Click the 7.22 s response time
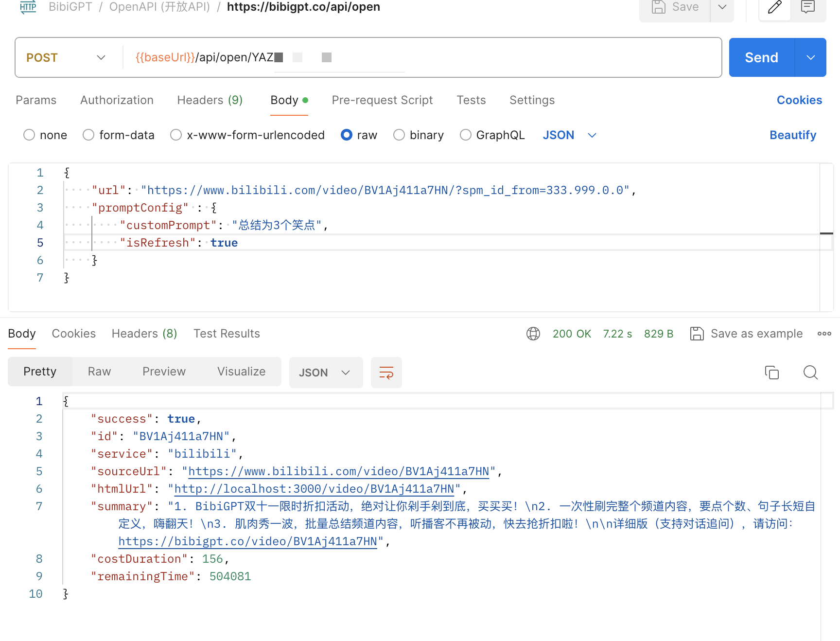This screenshot has height=641, width=840. (617, 334)
